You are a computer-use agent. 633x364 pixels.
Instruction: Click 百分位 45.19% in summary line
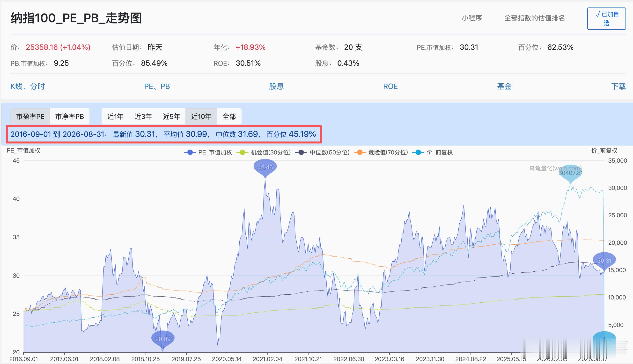point(291,134)
